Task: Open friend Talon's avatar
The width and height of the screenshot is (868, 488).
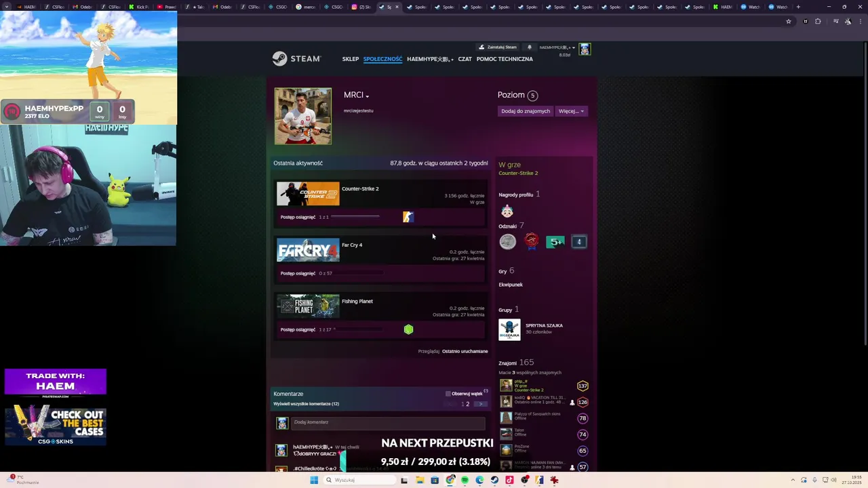Action: coord(506,434)
